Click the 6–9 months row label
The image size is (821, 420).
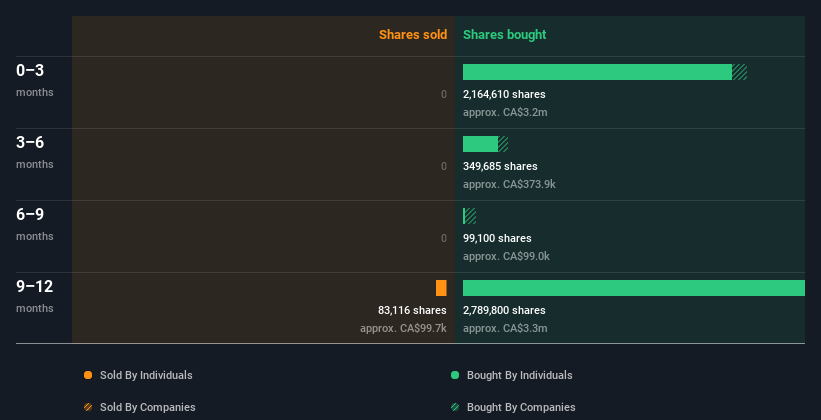coord(35,224)
